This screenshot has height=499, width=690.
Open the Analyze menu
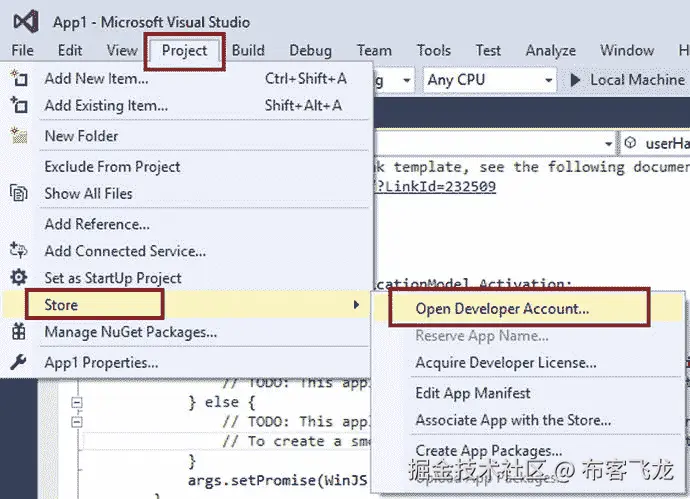click(551, 50)
